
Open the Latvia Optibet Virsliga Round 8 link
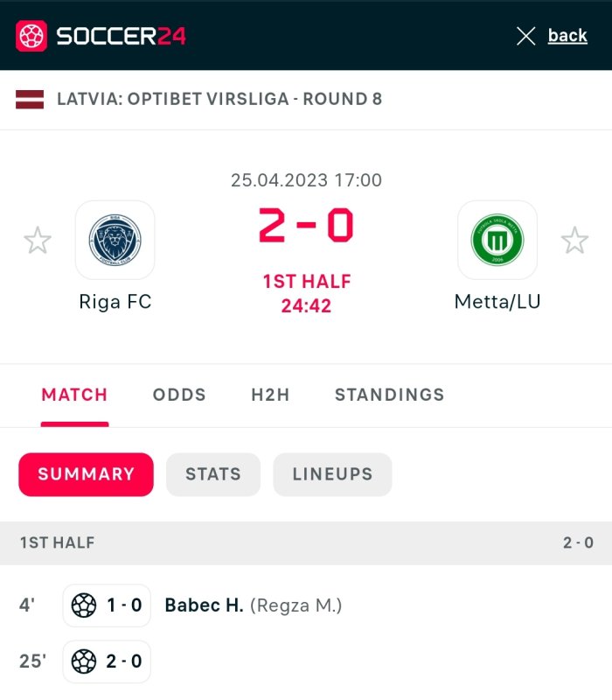click(219, 99)
